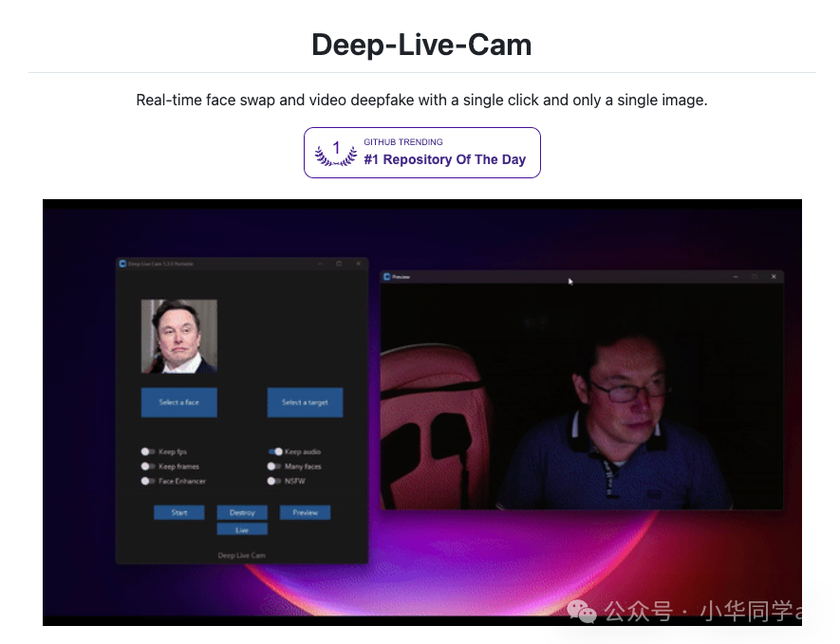Enable the Many faces toggle
Image resolution: width=840 pixels, height=644 pixels.
(x=273, y=467)
